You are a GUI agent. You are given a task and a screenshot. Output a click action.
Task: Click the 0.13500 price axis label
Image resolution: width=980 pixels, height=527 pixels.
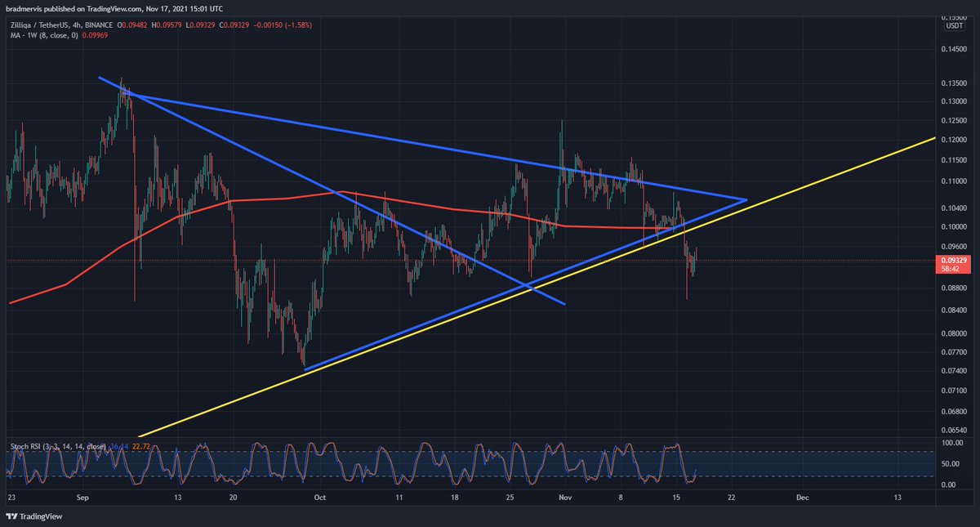tap(954, 83)
